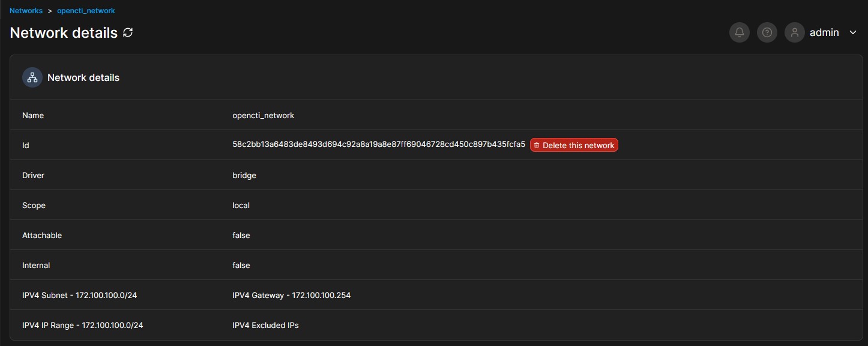Expand the admin user dropdown chevron
Image resolution: width=868 pixels, height=346 pixels.
tap(853, 33)
